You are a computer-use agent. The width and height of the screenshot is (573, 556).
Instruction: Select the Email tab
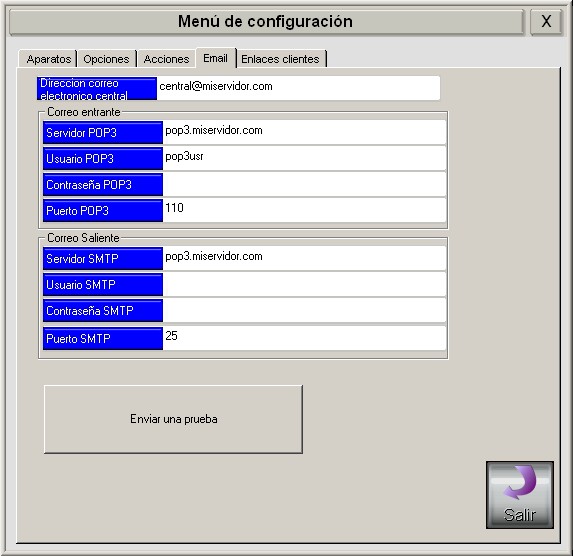[216, 58]
